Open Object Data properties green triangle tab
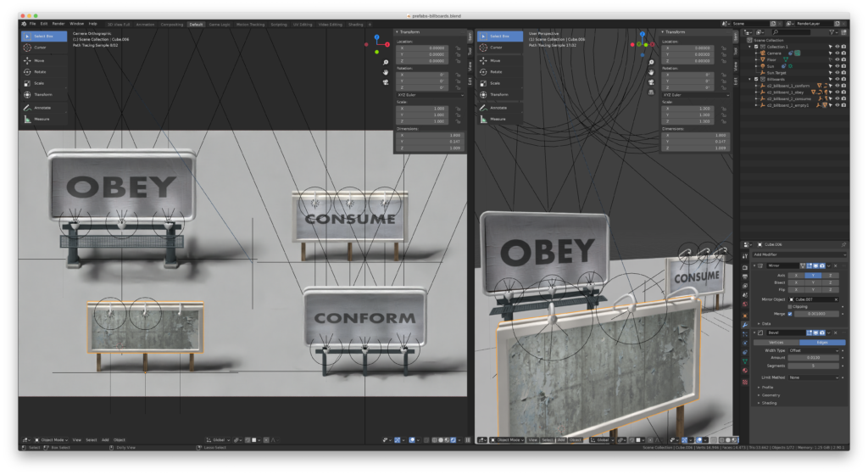 745,361
